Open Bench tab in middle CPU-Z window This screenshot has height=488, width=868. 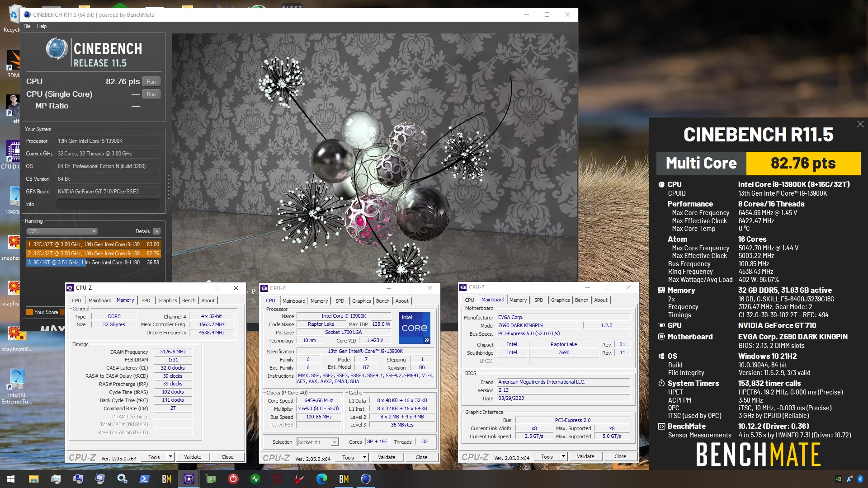coord(382,301)
